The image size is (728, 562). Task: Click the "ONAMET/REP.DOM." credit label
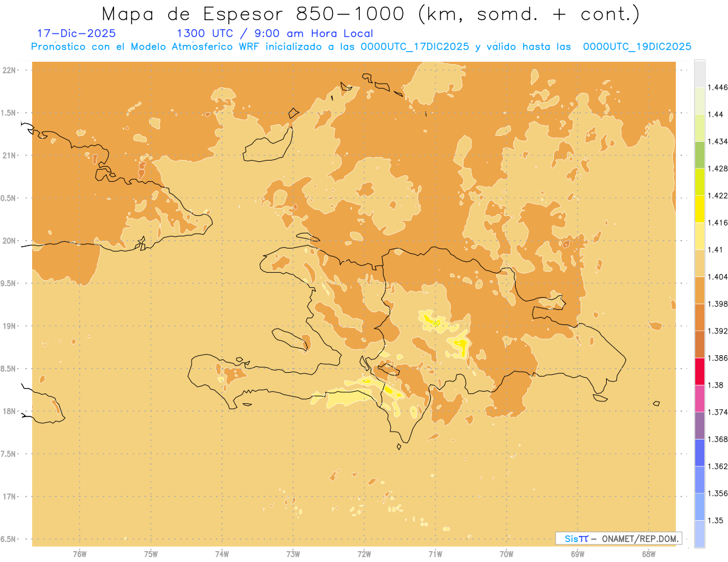pyautogui.click(x=639, y=538)
